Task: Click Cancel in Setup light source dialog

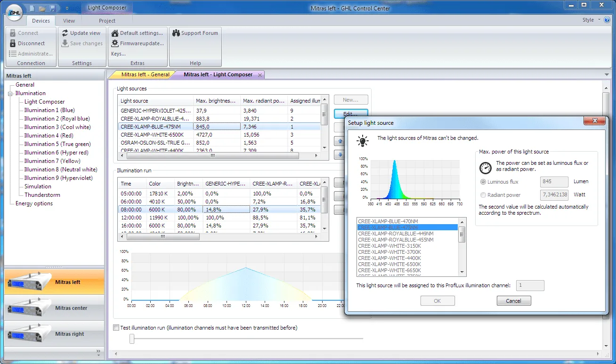Action: coord(514,301)
